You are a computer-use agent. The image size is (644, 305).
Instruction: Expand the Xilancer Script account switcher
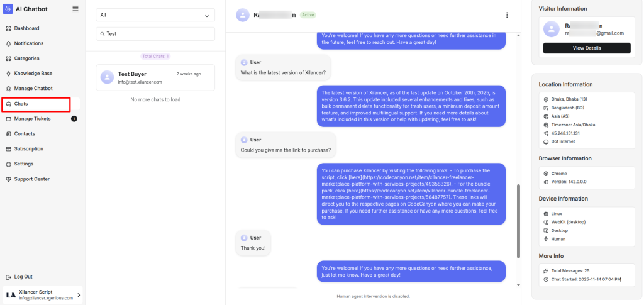[x=79, y=294]
